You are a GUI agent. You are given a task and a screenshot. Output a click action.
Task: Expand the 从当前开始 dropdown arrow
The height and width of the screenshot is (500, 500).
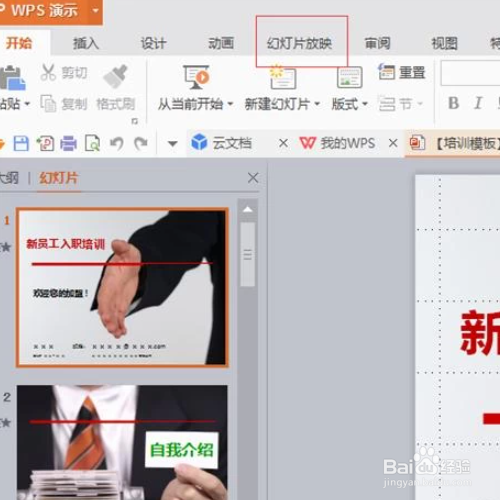[230, 104]
